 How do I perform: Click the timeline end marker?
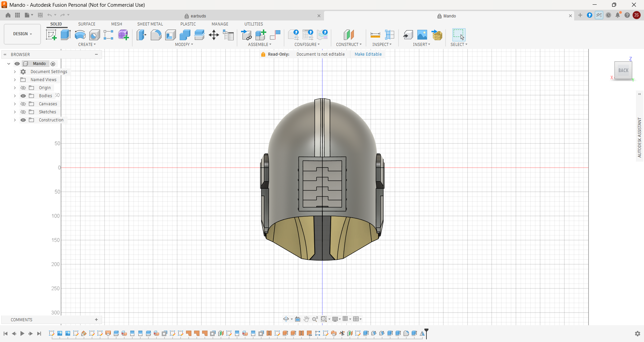tap(426, 334)
